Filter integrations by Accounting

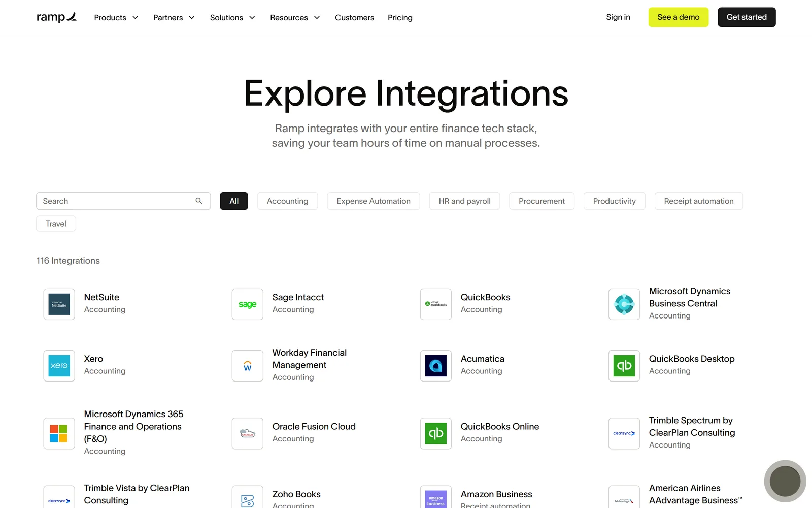[287, 201]
